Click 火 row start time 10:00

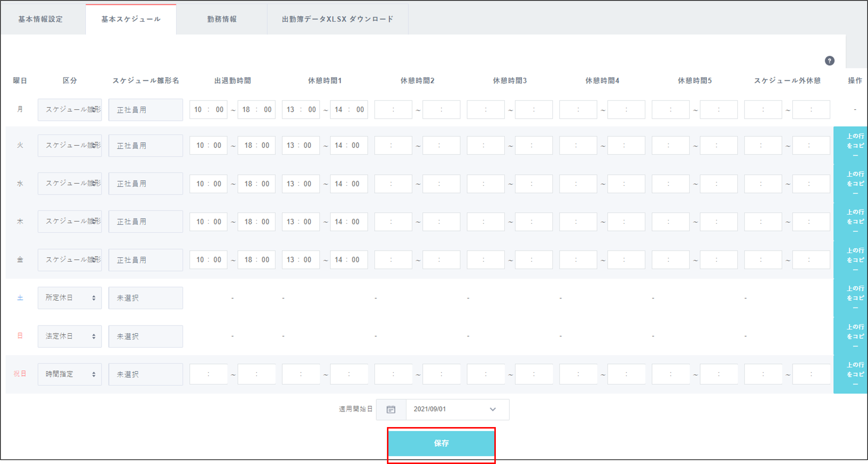click(208, 146)
